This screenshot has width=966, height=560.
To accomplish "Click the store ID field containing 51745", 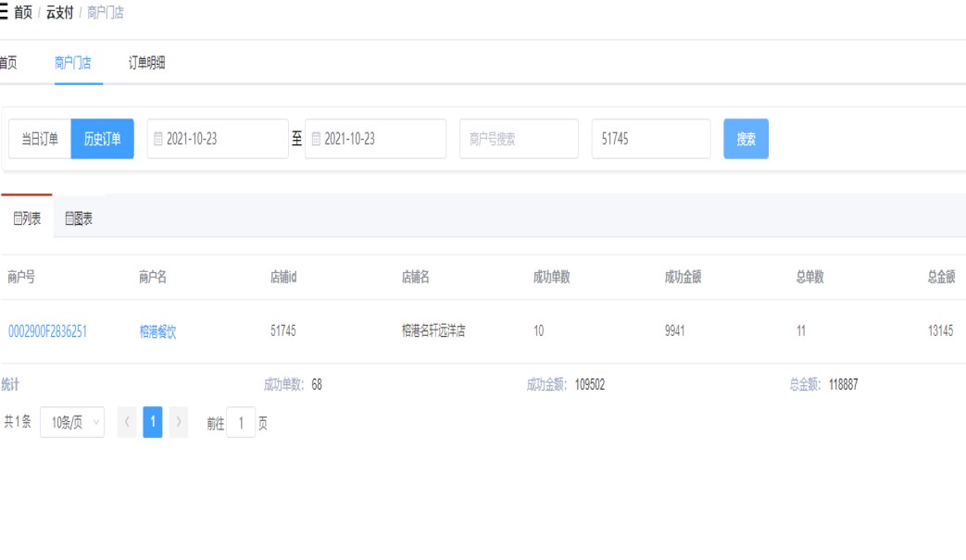I will coord(650,139).
